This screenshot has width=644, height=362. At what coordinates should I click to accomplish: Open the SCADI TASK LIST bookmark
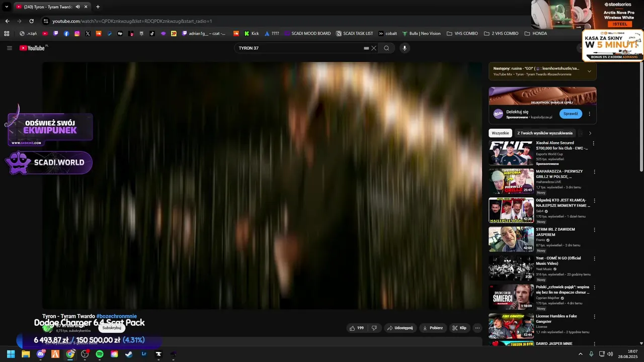click(354, 34)
